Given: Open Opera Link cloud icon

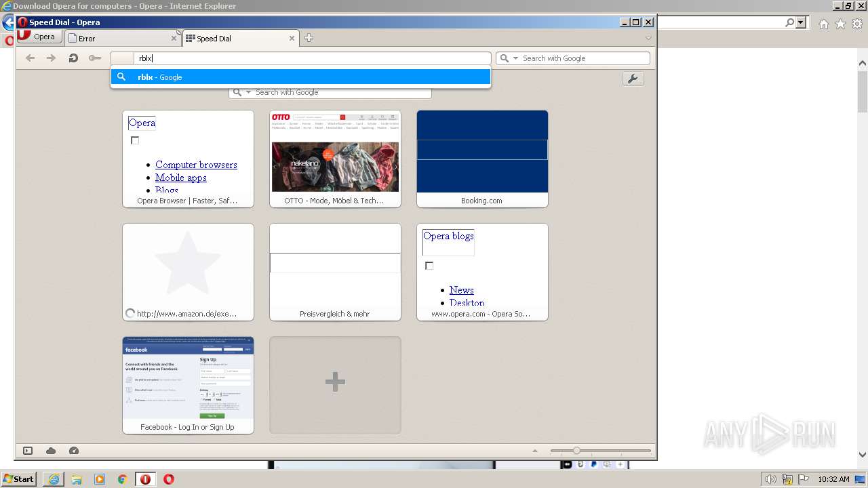Looking at the screenshot, I should point(51,451).
